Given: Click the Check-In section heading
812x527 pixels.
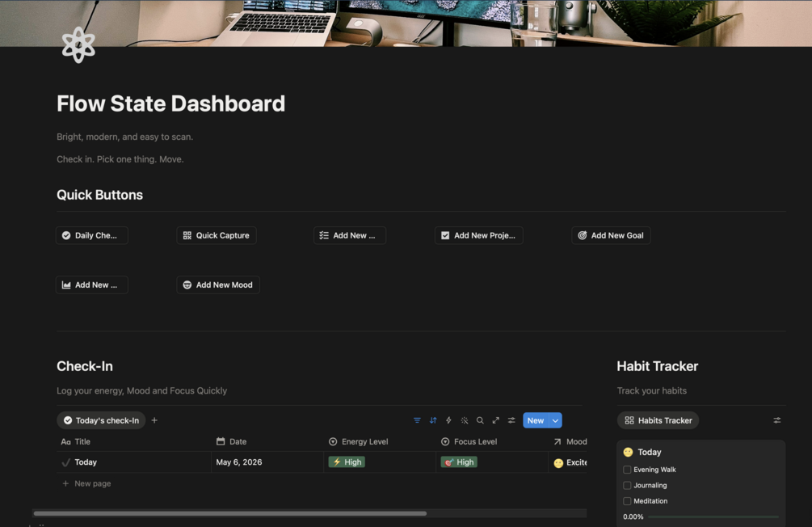Looking at the screenshot, I should click(85, 366).
